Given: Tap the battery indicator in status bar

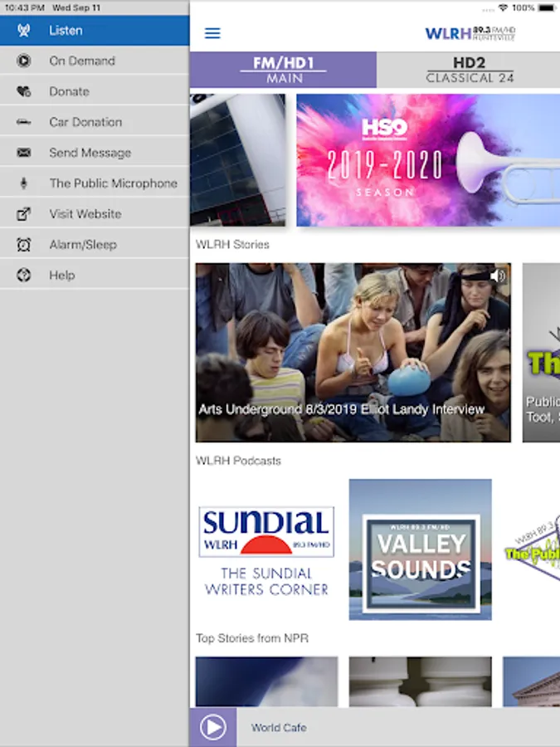Looking at the screenshot, I should tap(548, 7).
